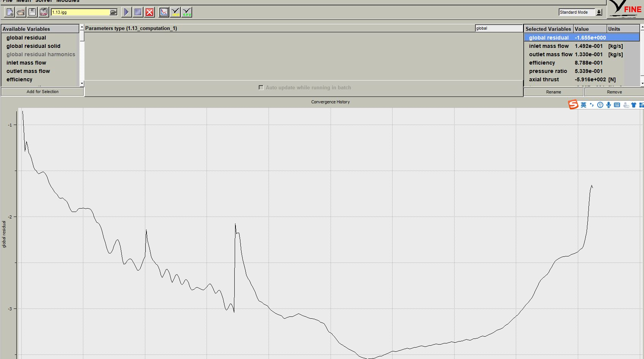Click the new project file icon
Viewport: 644px width, 359px height.
click(10, 12)
